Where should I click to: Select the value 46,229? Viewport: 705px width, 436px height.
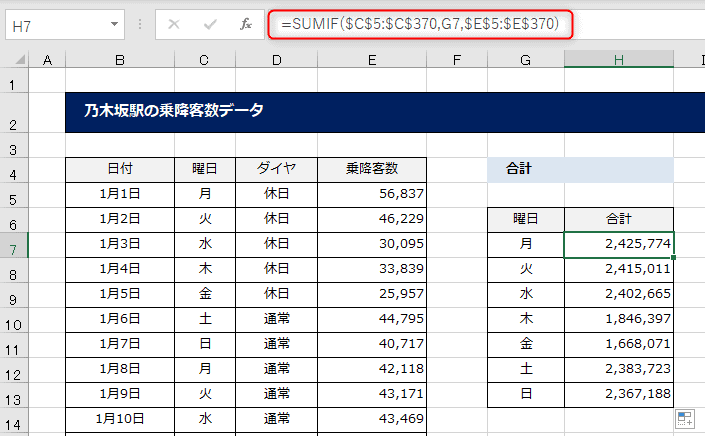372,220
